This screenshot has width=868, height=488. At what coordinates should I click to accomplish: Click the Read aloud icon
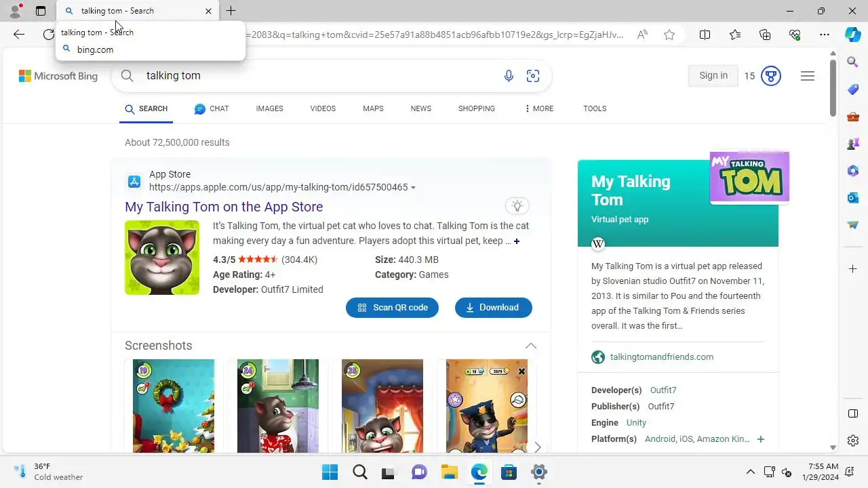point(642,35)
